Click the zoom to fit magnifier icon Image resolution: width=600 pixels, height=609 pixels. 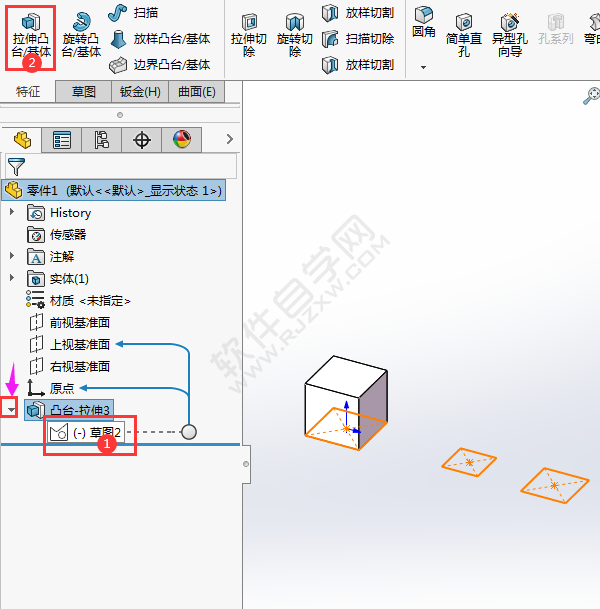[591, 96]
